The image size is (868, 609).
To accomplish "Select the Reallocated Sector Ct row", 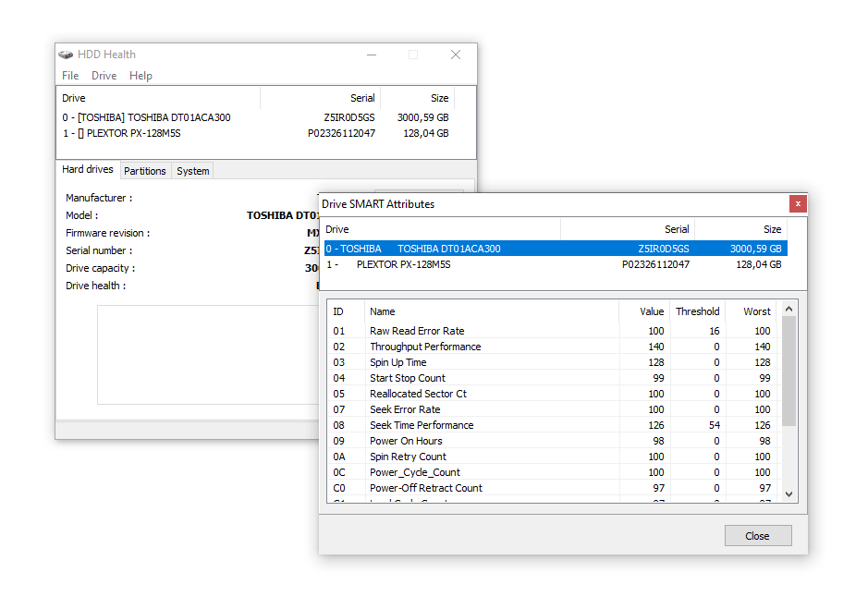I will pos(554,394).
